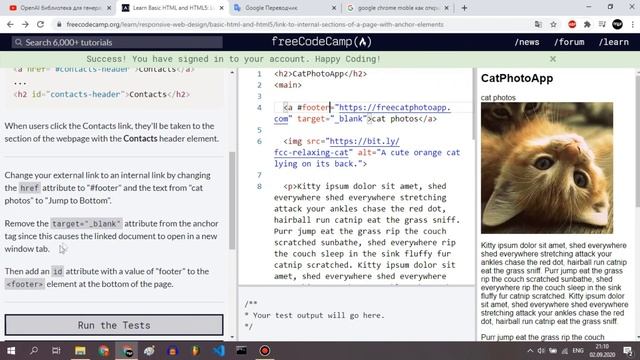Open the red adblock extension icon
The width and height of the screenshot is (640, 360).
click(572, 24)
